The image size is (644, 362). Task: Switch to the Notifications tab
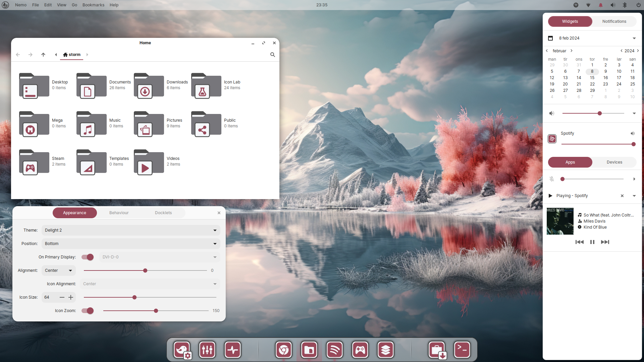(614, 21)
